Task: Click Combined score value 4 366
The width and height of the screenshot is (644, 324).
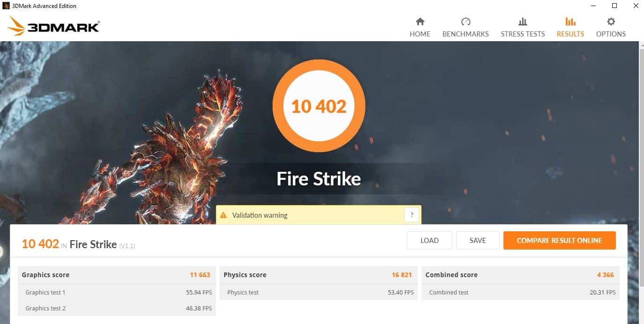Action: pos(605,275)
